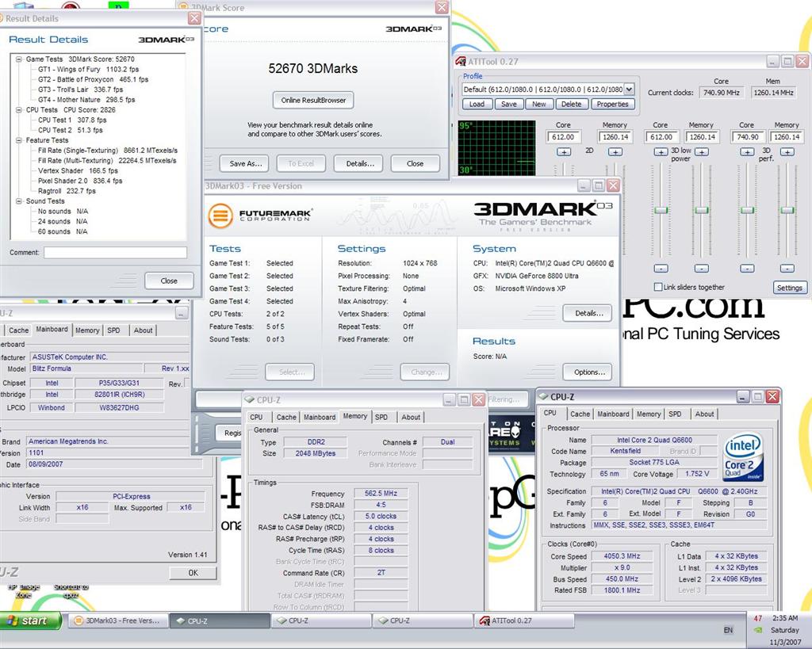Click the ATITool title bar icon
The image size is (812, 649).
460,62
